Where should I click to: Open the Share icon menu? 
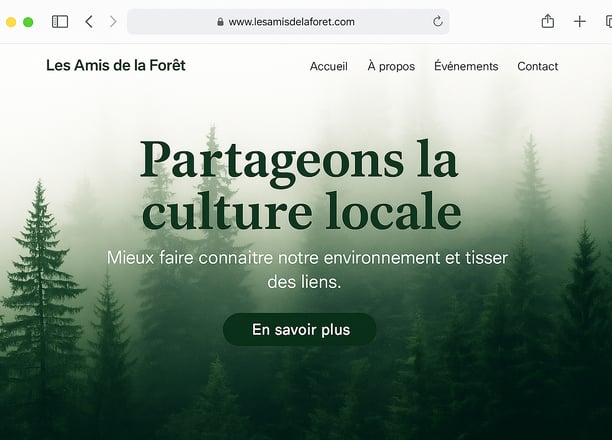coord(548,21)
